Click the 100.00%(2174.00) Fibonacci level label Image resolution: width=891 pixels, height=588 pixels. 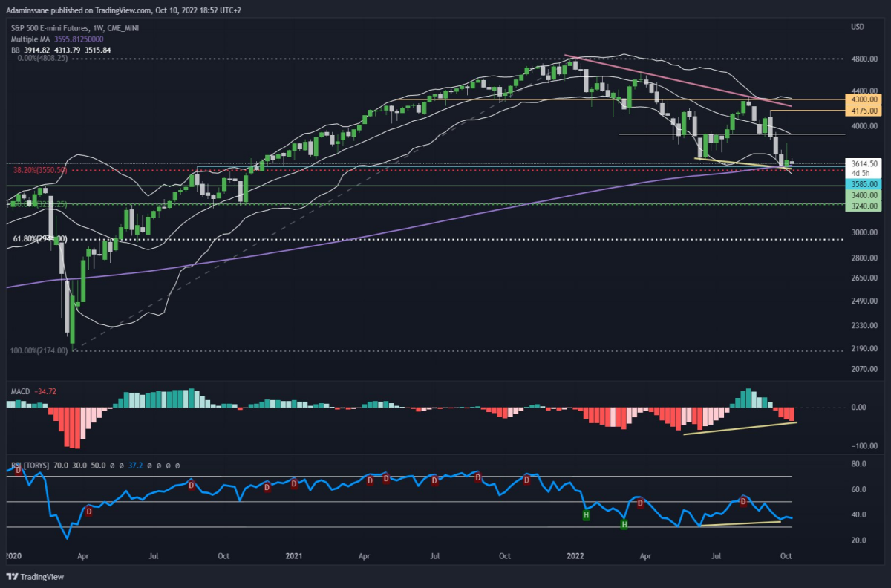[x=42, y=350]
